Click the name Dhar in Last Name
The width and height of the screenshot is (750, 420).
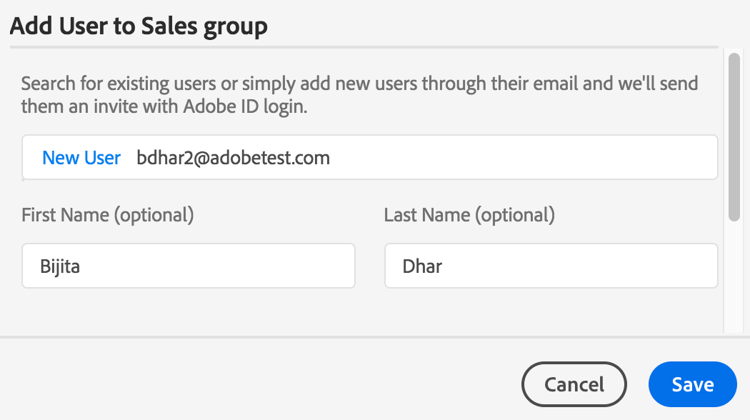click(x=422, y=266)
